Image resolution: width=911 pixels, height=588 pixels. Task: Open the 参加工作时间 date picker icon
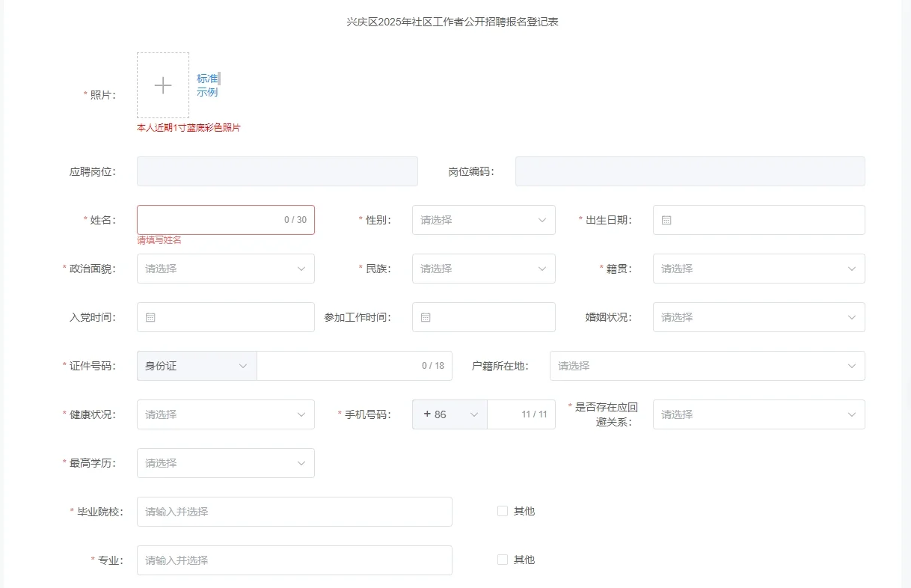[425, 317]
